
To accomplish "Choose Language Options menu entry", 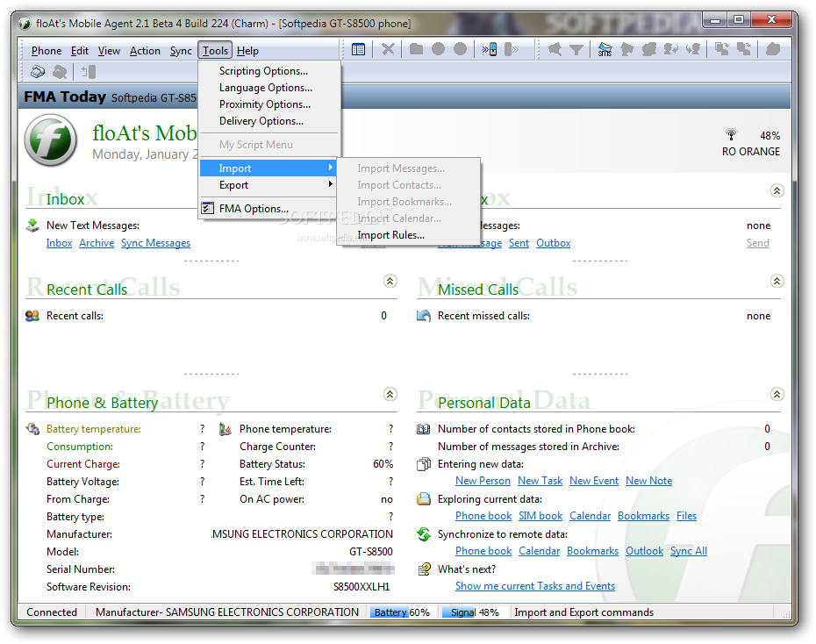I will 268,88.
